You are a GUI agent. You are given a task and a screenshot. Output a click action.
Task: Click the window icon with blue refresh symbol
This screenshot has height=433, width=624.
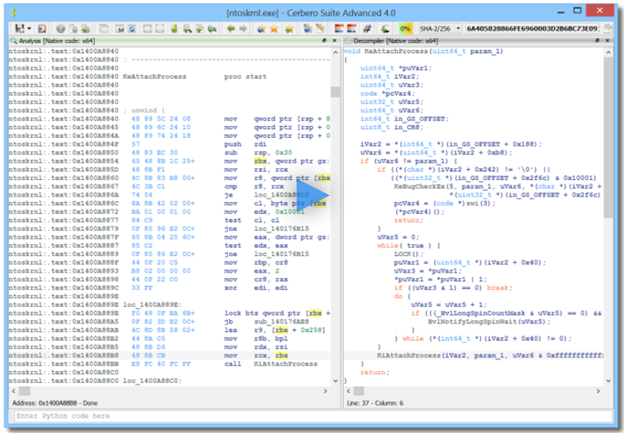pyautogui.click(x=132, y=29)
